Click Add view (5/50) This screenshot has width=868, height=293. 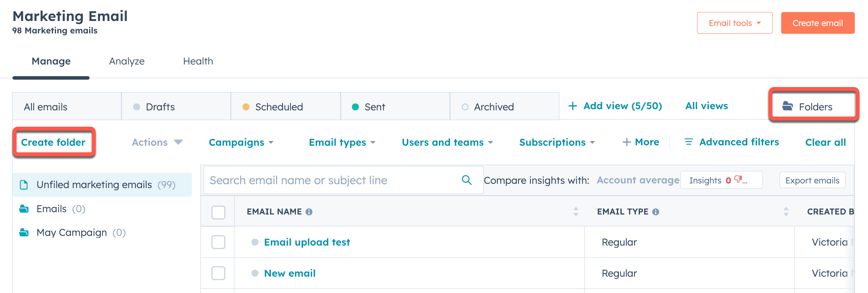click(615, 106)
